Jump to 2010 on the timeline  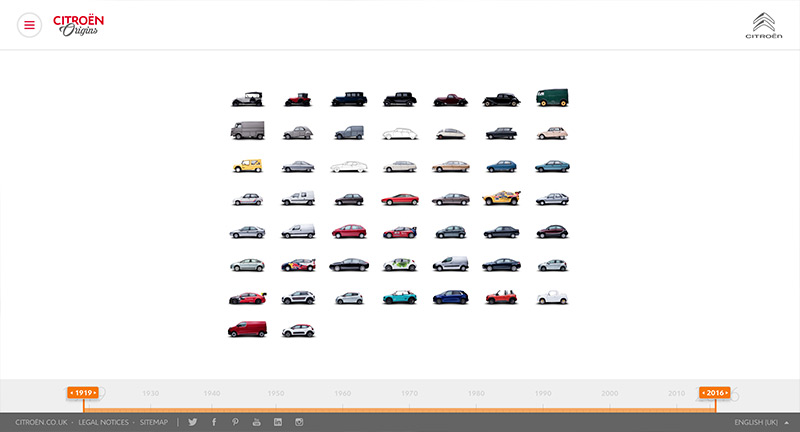[x=677, y=393]
